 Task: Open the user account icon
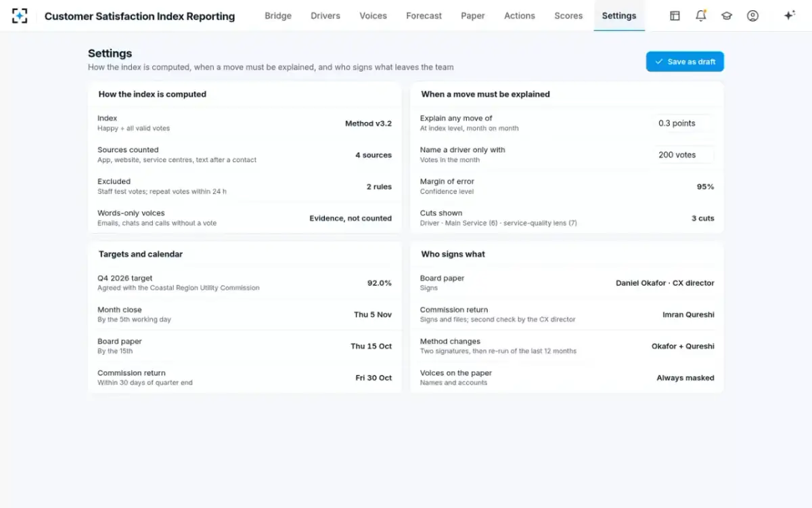click(752, 16)
